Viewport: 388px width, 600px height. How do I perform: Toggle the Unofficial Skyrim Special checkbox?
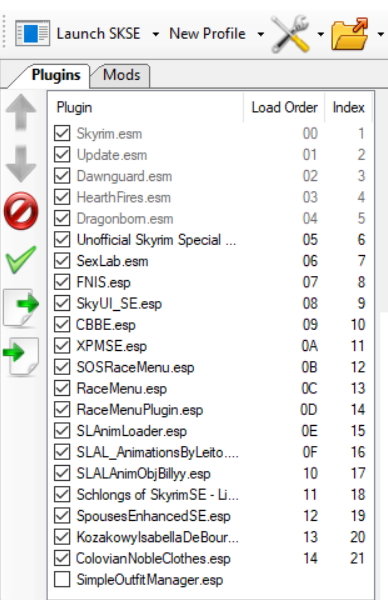click(x=62, y=240)
